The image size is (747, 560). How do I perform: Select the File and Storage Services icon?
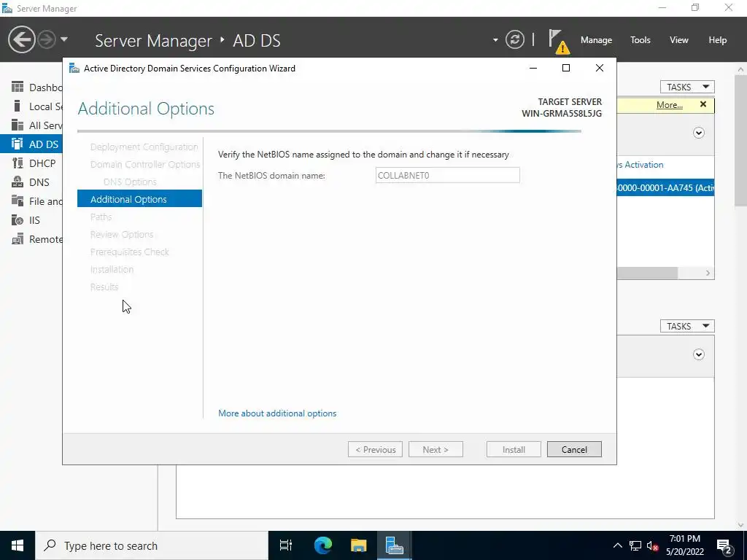click(x=18, y=201)
